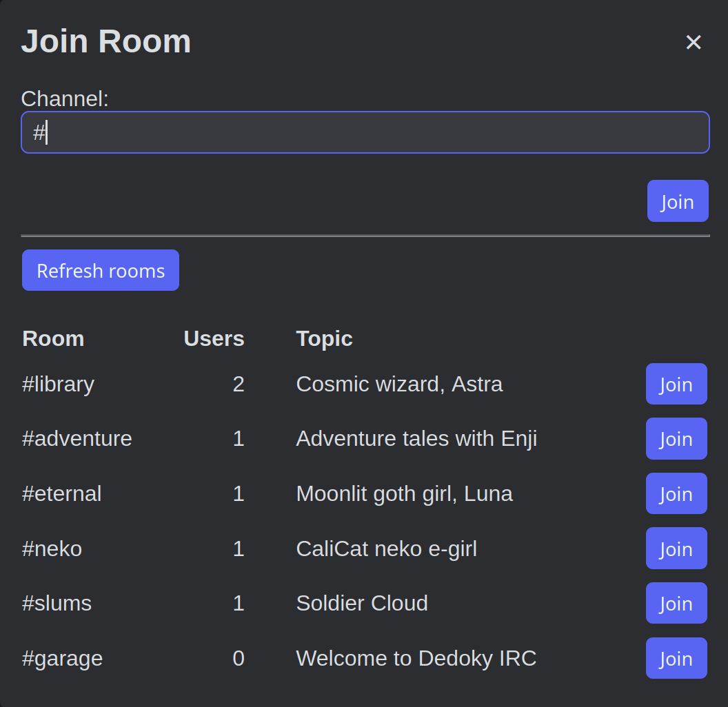Join the #eternal room
This screenshot has height=707, width=728.
point(676,493)
